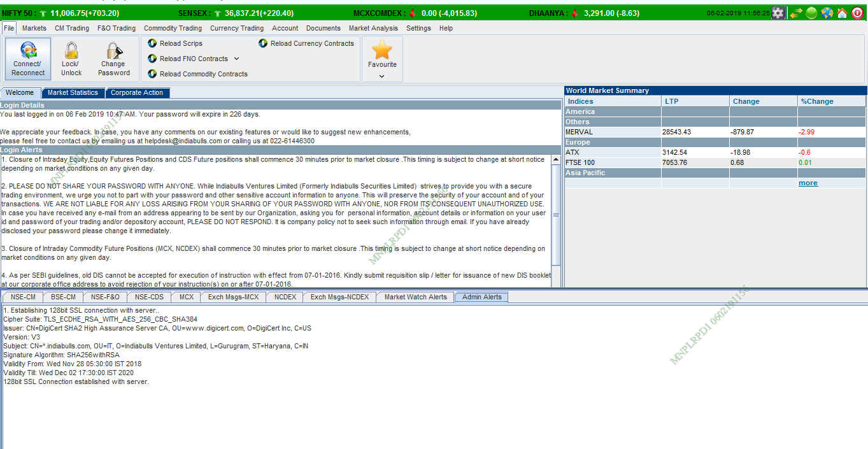The height and width of the screenshot is (449, 868).
Task: Click the Login Alerts vertical scrollbar
Action: (x=556, y=215)
